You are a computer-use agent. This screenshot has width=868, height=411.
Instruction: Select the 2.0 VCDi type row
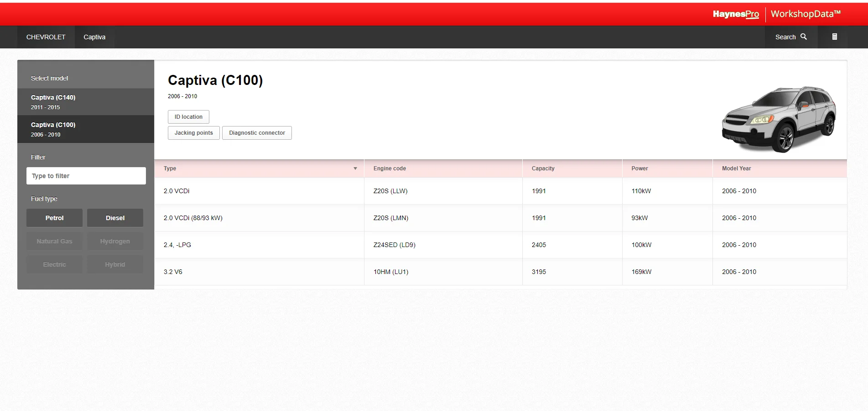click(x=500, y=191)
